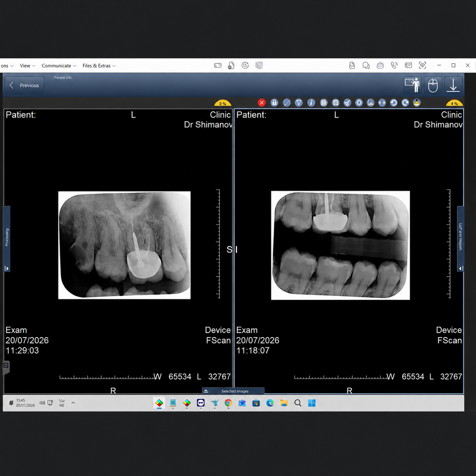Click the presenter screen-sharing button
Screen dimensions: 476x476
(x=412, y=85)
